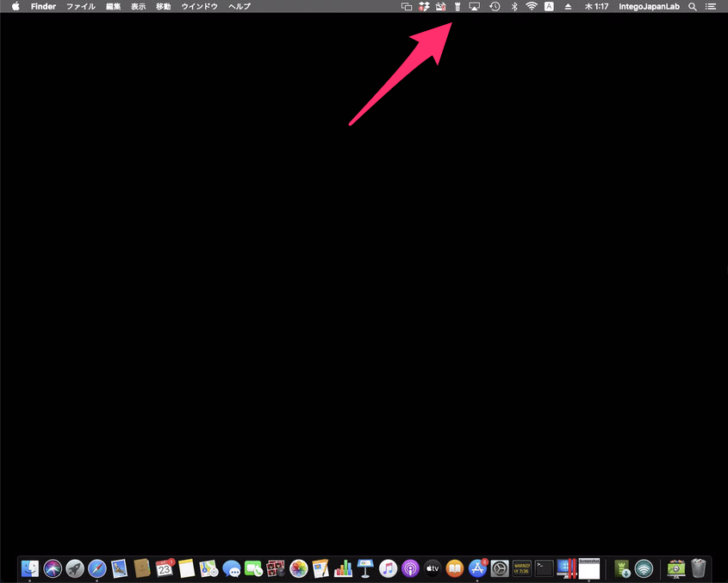Open Photos flower icon in Dock
The width and height of the screenshot is (728, 583).
pyautogui.click(x=299, y=568)
